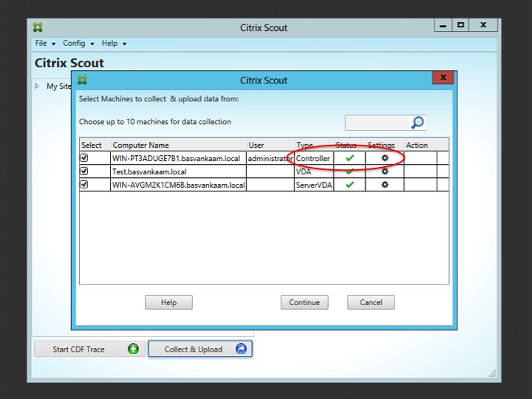Click Collect & Upload button
Image resolution: width=532 pixels, height=399 pixels.
pyautogui.click(x=200, y=349)
